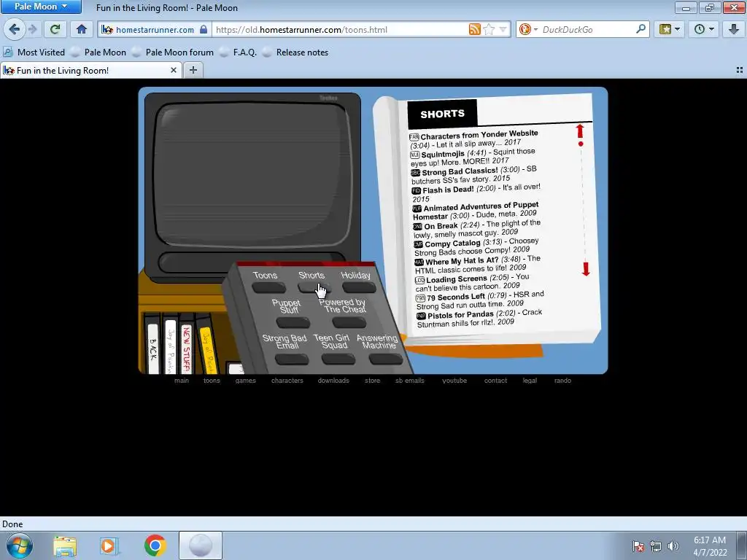
Task: Click the Pistols for Pandas entry icon
Action: tap(421, 316)
